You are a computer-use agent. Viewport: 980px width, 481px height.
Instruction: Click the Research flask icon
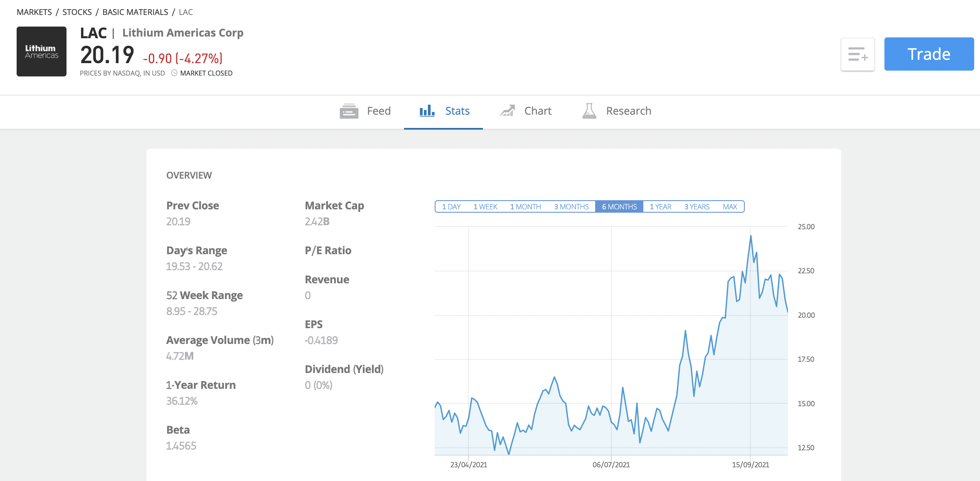(589, 111)
